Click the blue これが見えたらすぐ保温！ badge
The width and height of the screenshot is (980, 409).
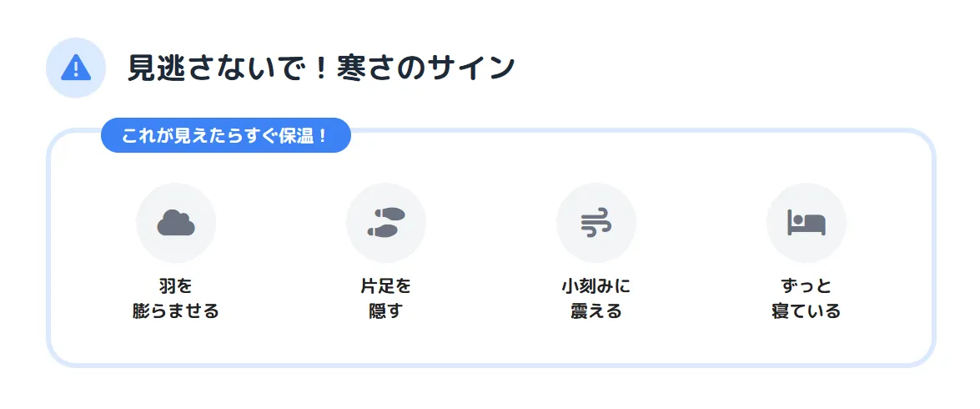tap(226, 136)
